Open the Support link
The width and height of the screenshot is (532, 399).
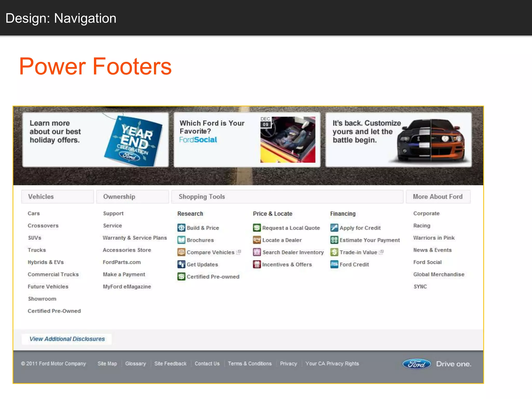[113, 213]
